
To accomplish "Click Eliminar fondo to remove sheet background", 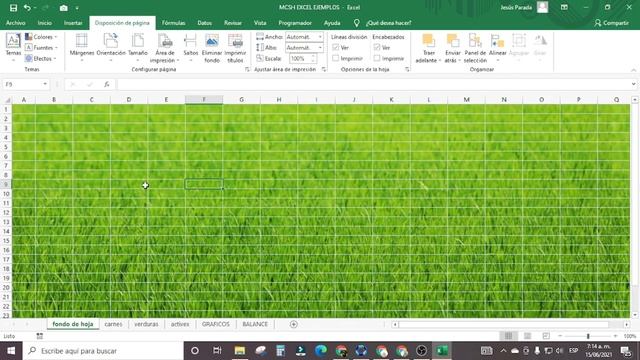I will [212, 48].
